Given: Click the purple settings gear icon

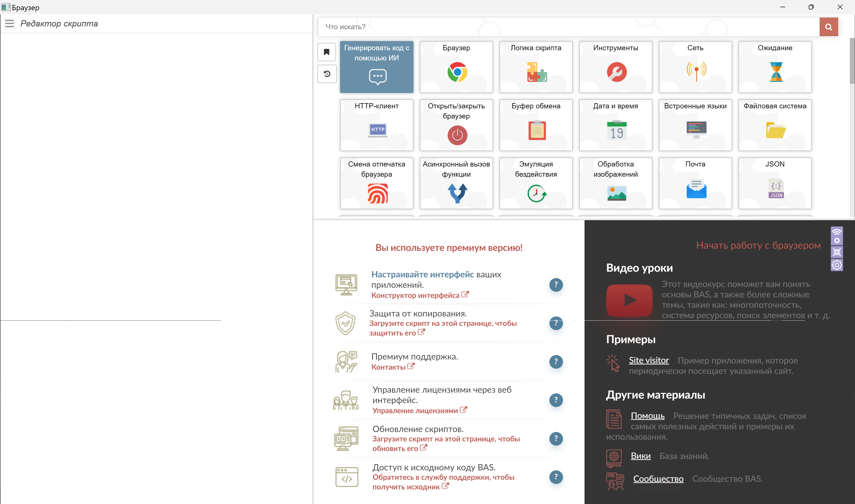Looking at the screenshot, I should click(x=837, y=265).
